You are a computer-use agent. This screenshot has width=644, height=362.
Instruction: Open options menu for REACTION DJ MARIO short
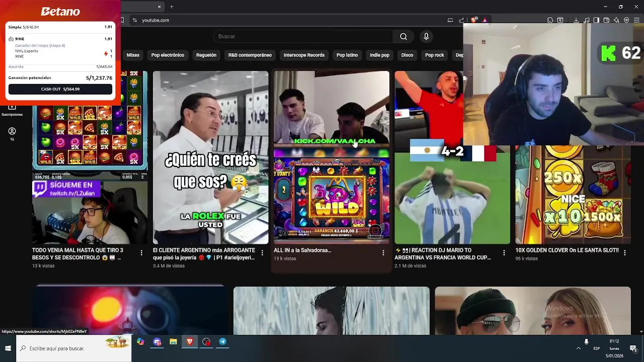pos(504,253)
